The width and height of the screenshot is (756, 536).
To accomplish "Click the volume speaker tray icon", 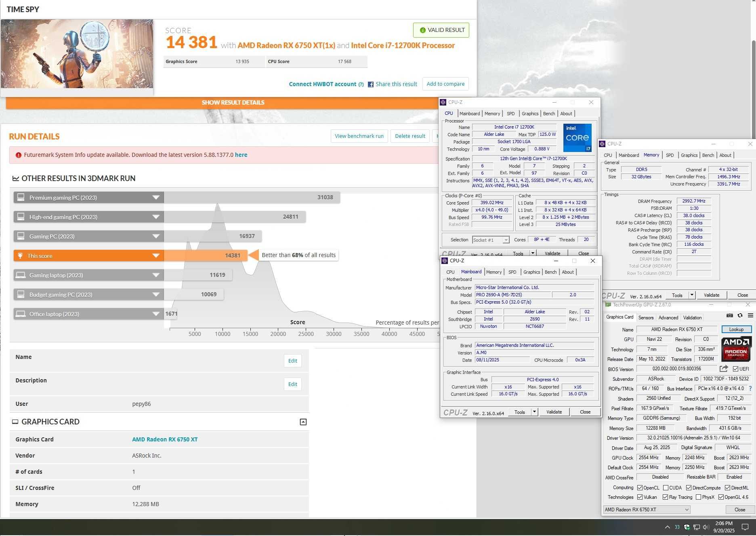I will coord(706,527).
